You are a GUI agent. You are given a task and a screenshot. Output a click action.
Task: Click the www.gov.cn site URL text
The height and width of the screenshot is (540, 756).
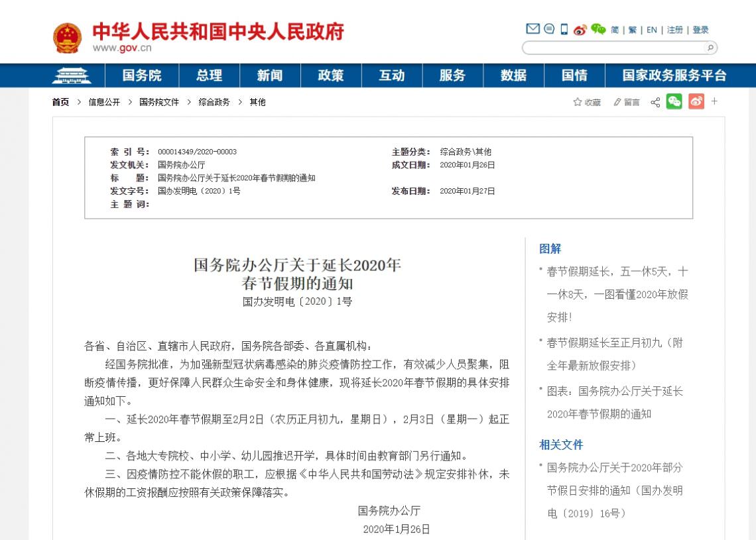(x=122, y=48)
